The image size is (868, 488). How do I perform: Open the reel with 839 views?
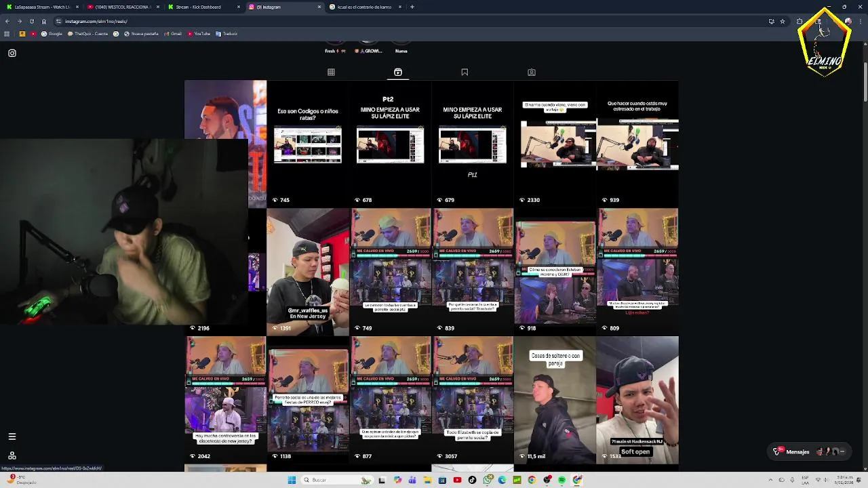click(473, 271)
